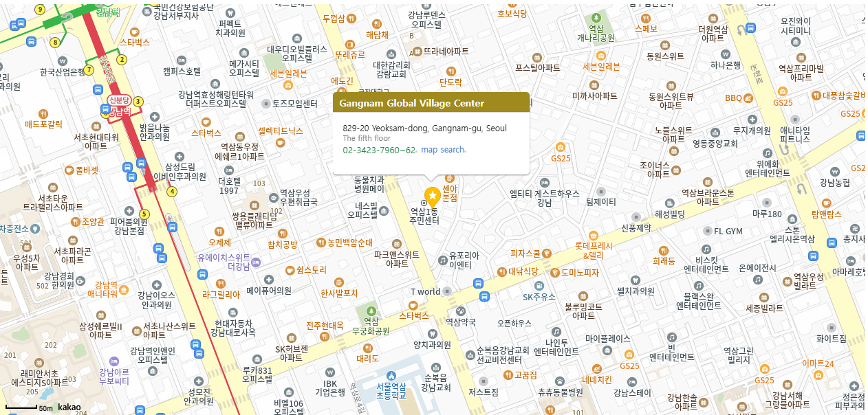Click the 도미노피자 pizza icon
Viewport: 868px width, 415px height.
[555, 272]
